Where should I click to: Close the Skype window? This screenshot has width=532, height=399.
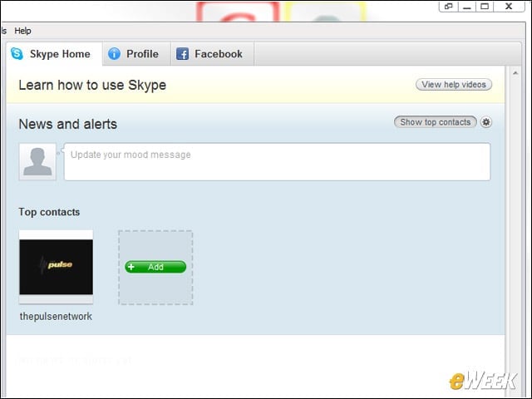[509, 6]
